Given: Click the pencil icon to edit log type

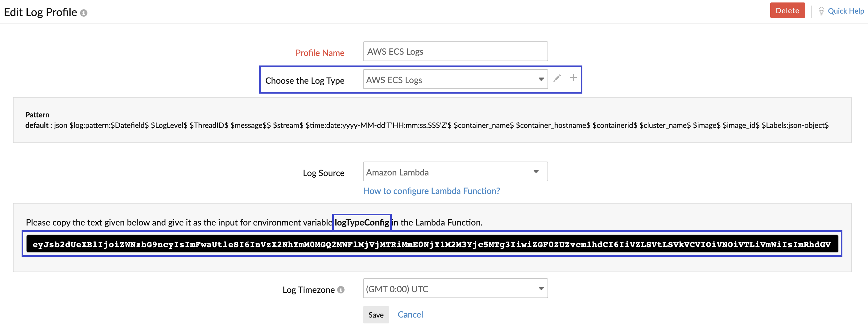Looking at the screenshot, I should click(x=557, y=78).
